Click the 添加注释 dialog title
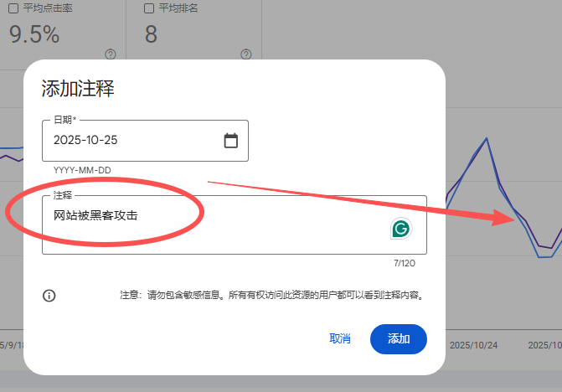The height and width of the screenshot is (392, 562). pyautogui.click(x=78, y=88)
